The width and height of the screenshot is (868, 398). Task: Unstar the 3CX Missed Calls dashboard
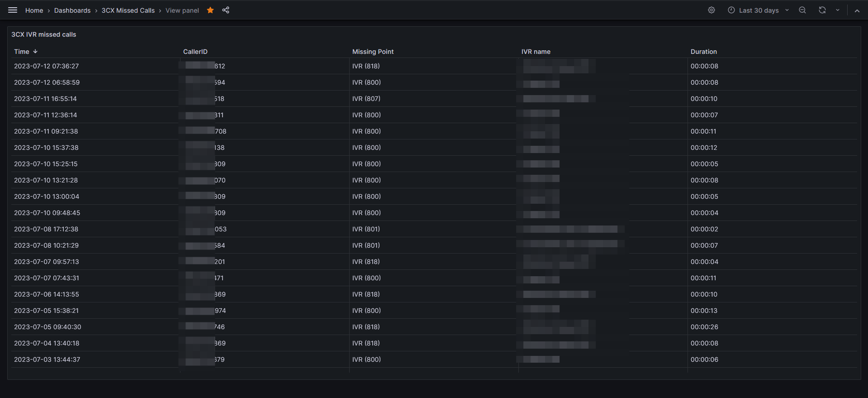(210, 10)
